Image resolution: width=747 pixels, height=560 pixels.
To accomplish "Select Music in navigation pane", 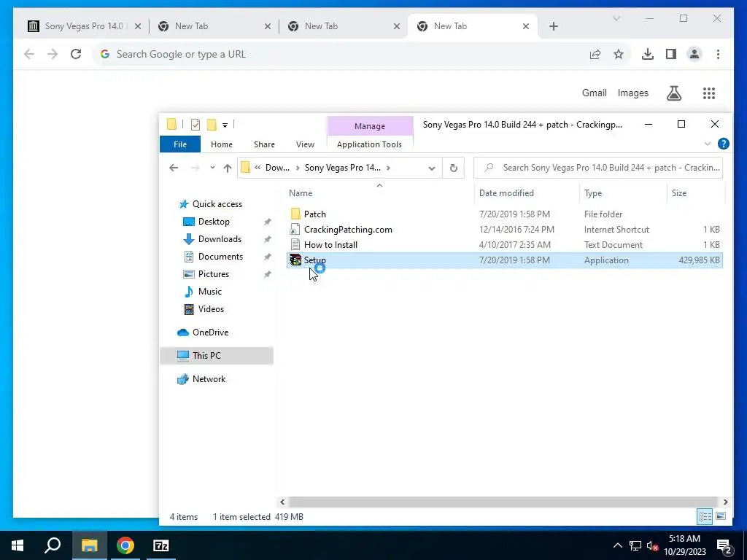I will 209,292.
